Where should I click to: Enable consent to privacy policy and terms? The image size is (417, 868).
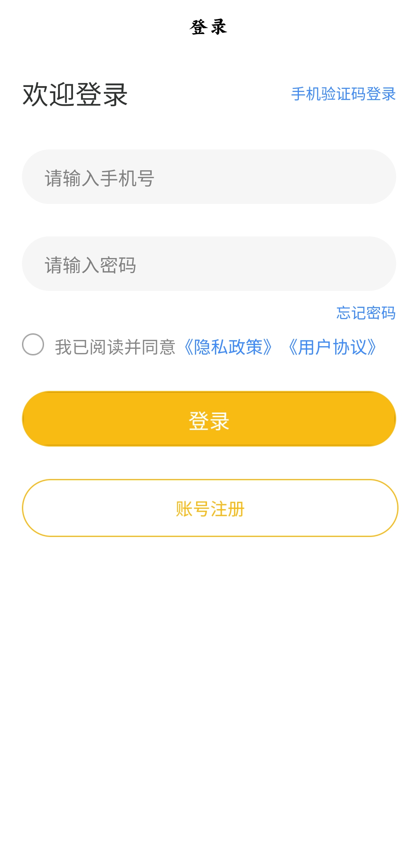pyautogui.click(x=33, y=344)
